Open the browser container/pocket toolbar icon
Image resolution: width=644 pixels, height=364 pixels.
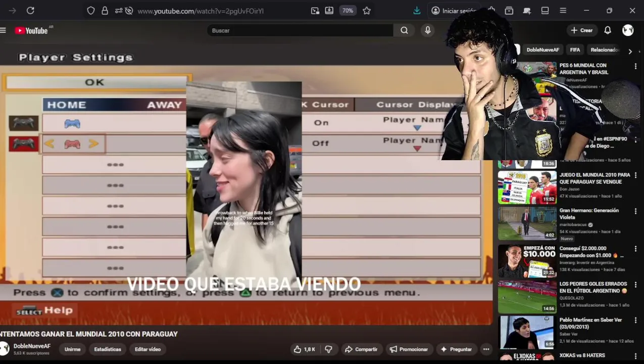tap(509, 11)
